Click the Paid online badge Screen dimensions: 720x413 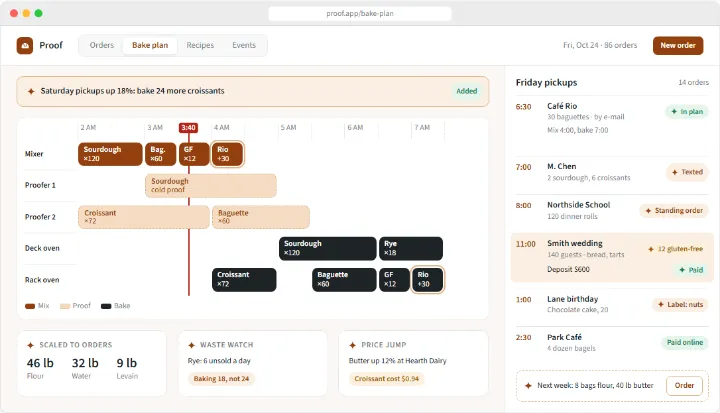tap(685, 343)
